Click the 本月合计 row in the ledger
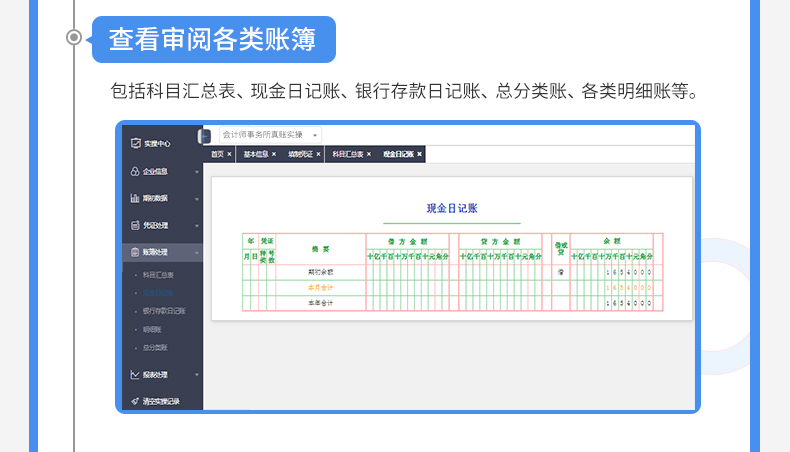 [320, 286]
